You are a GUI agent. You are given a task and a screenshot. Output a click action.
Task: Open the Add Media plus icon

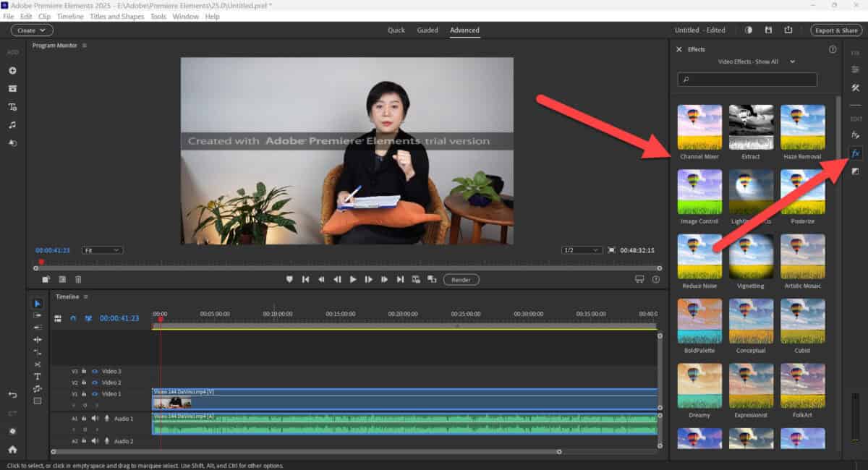coord(12,70)
